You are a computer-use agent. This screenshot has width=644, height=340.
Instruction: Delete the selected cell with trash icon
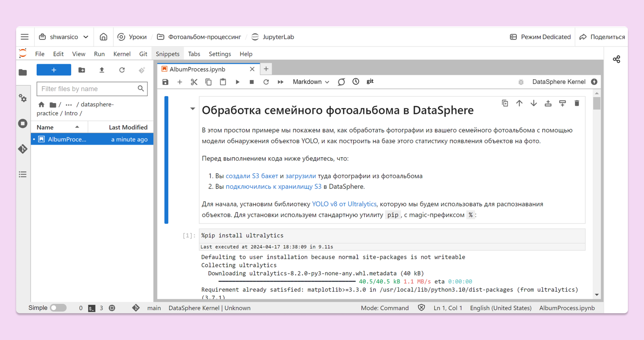pos(577,103)
